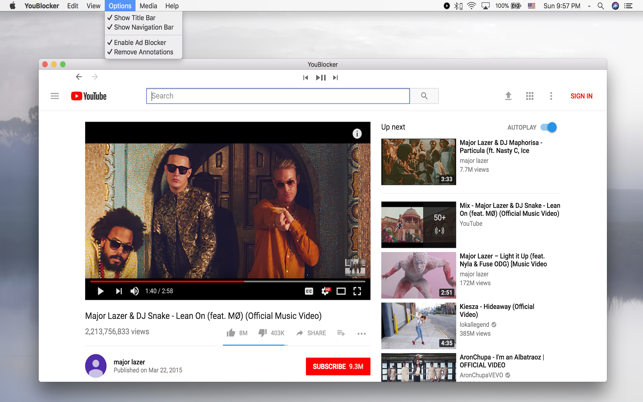This screenshot has width=643, height=402.
Task: Open AirPlay display menu
Action: tap(485, 6)
